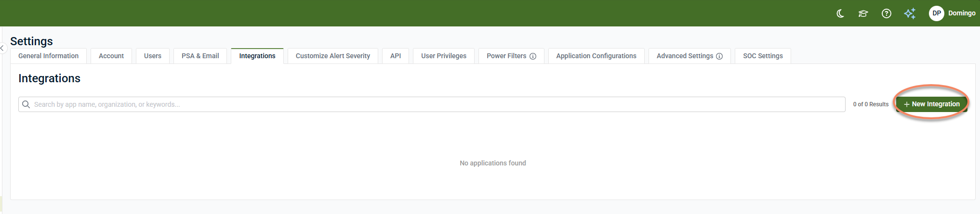This screenshot has height=214, width=980.
Task: Focus the search by app name field
Action: point(432,104)
